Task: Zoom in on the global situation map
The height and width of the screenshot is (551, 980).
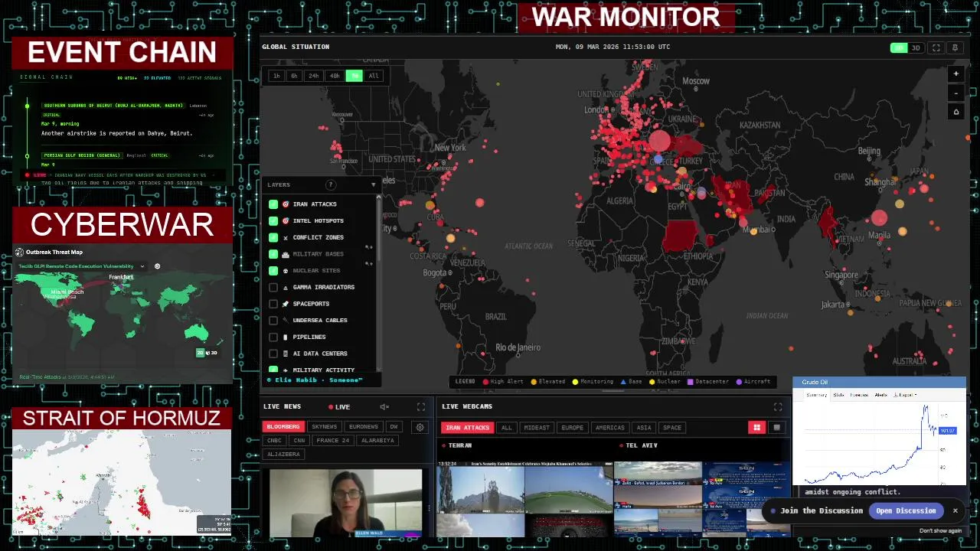Action: tap(955, 74)
